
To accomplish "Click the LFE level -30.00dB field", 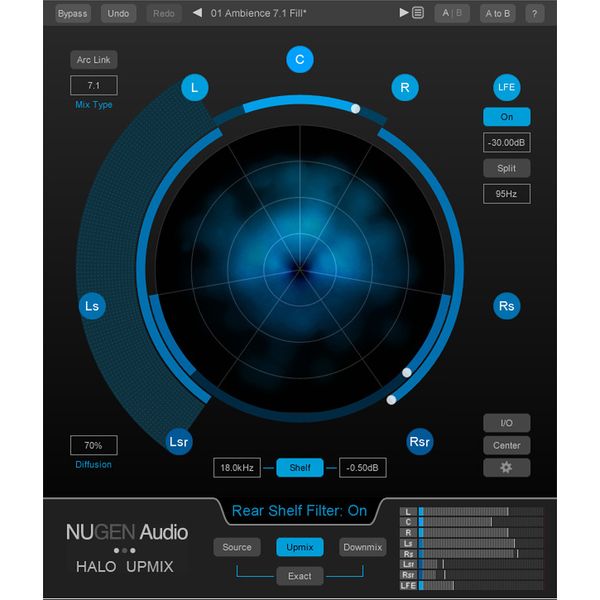I will click(x=507, y=143).
